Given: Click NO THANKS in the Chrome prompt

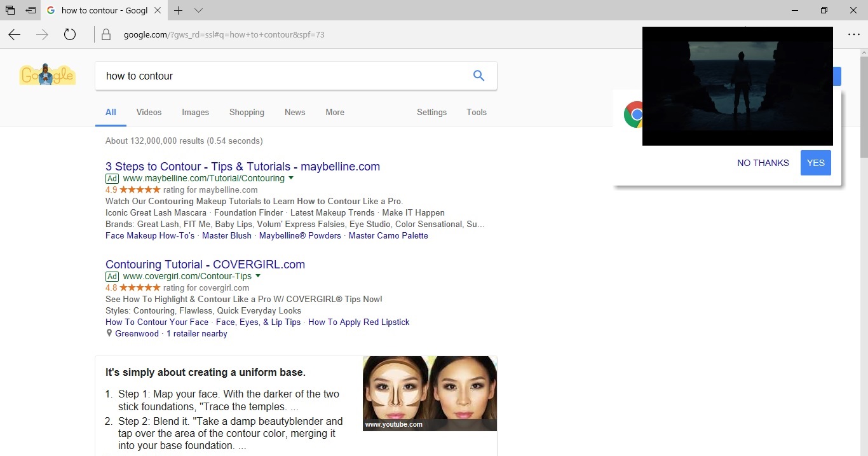Looking at the screenshot, I should click(x=763, y=163).
